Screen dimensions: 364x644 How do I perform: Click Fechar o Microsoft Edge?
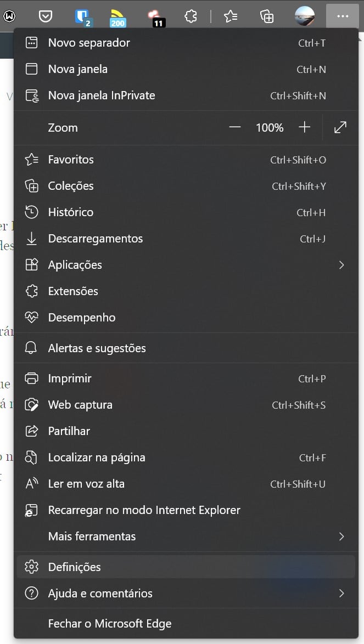click(110, 624)
